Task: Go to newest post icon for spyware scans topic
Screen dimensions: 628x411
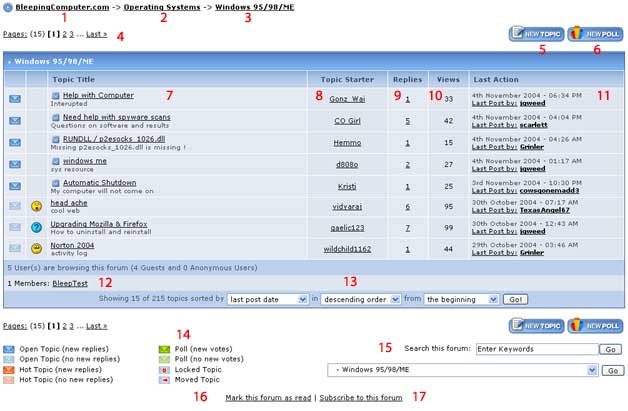Action: [56, 117]
